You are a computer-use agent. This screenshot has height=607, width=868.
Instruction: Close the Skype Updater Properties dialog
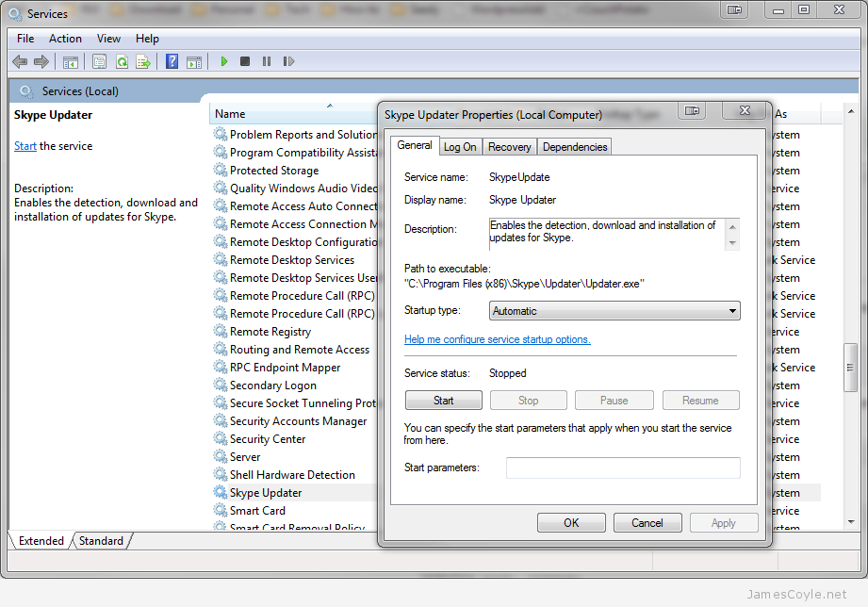(x=745, y=110)
